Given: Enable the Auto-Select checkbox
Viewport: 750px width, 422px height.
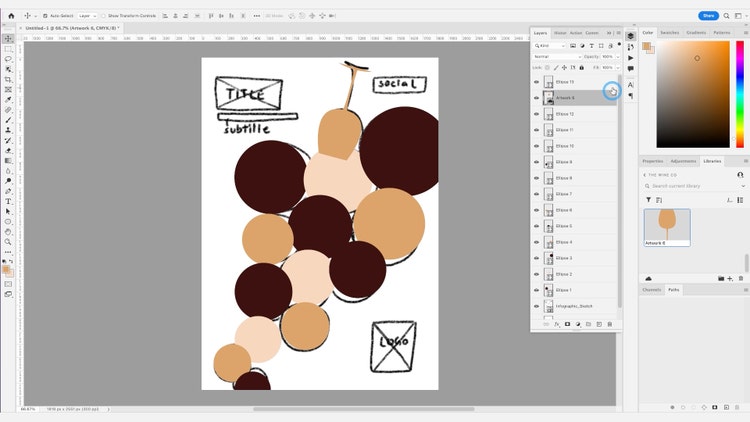Looking at the screenshot, I should (45, 16).
